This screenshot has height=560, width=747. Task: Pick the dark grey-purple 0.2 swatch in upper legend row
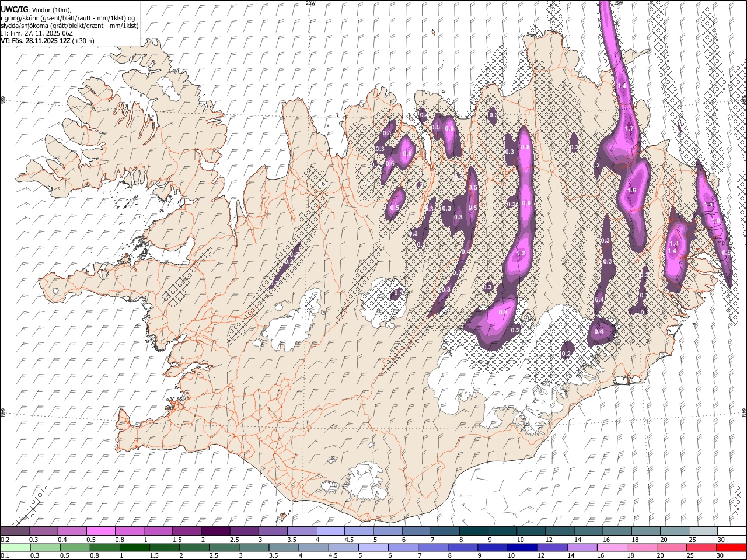pyautogui.click(x=15, y=531)
